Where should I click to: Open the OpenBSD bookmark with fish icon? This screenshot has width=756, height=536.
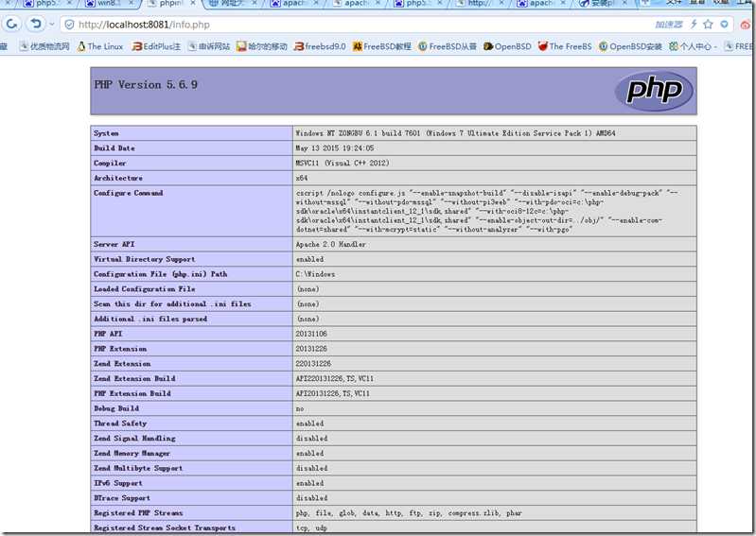pos(507,46)
